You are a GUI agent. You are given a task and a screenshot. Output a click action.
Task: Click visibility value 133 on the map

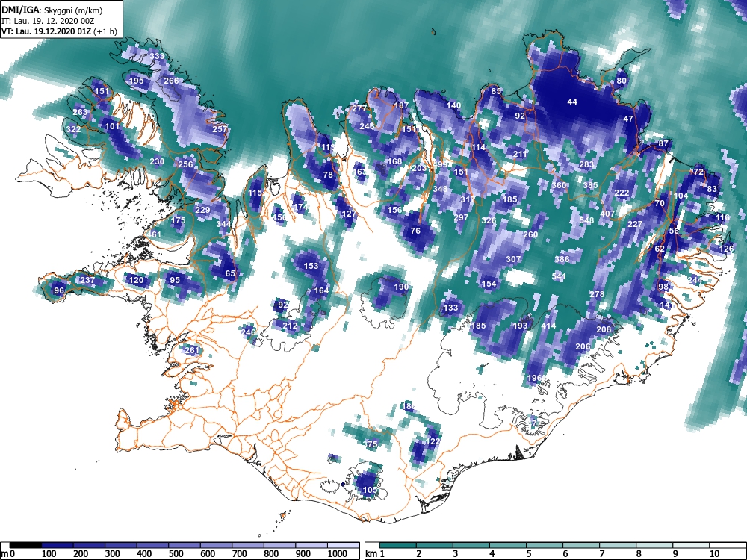point(450,308)
